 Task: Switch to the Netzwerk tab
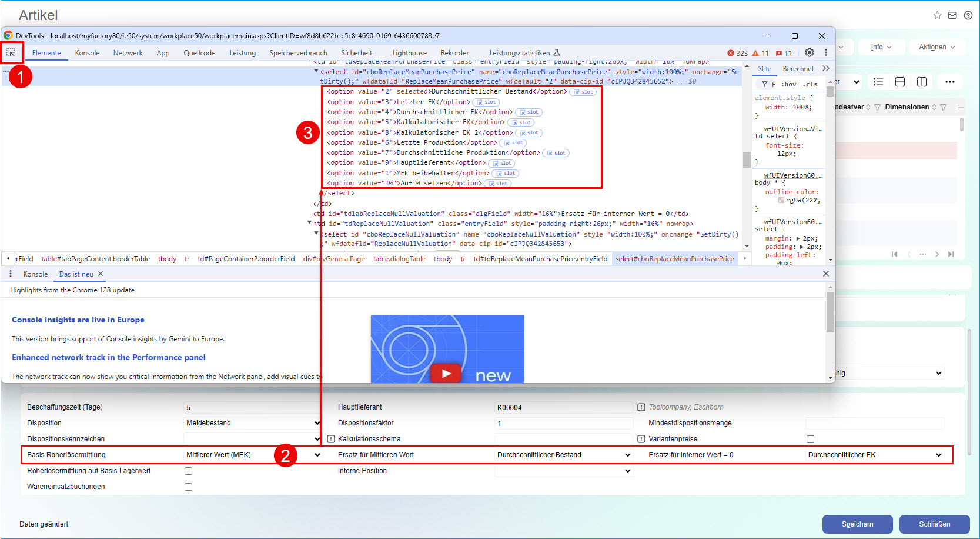[x=128, y=53]
